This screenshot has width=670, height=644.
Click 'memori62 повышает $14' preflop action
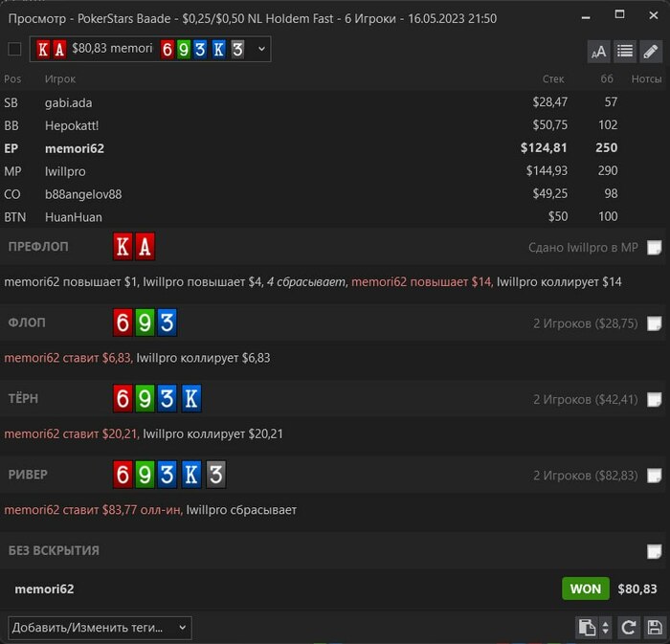coord(421,282)
